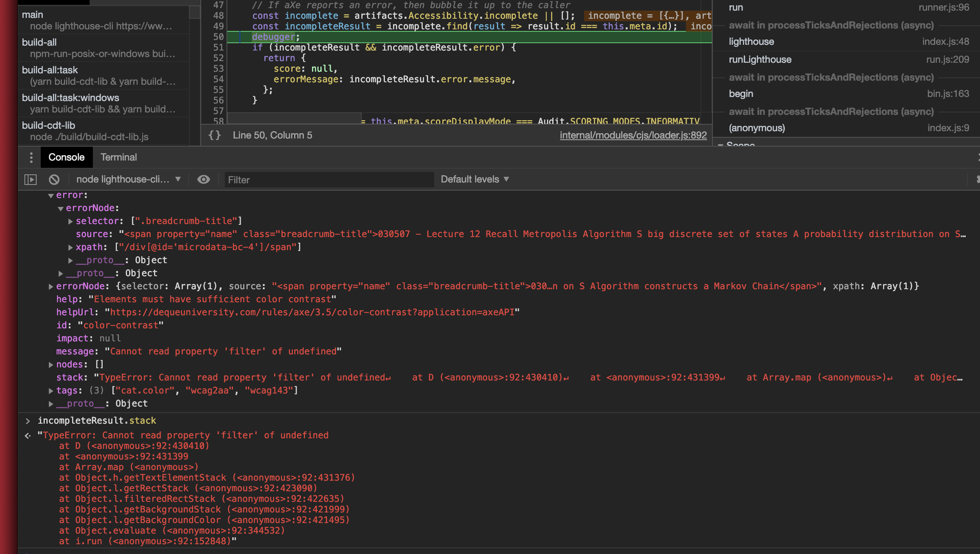Create a live expression with the eye icon

click(x=204, y=179)
